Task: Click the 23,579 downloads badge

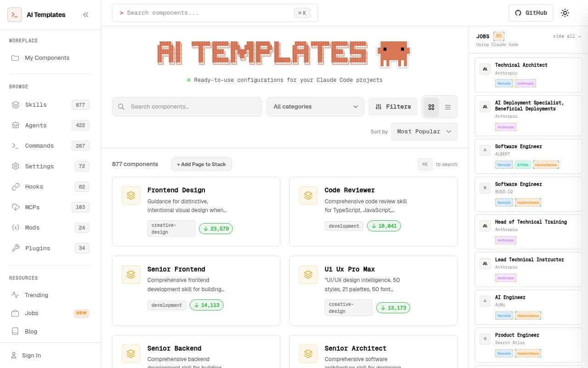Action: point(216,229)
